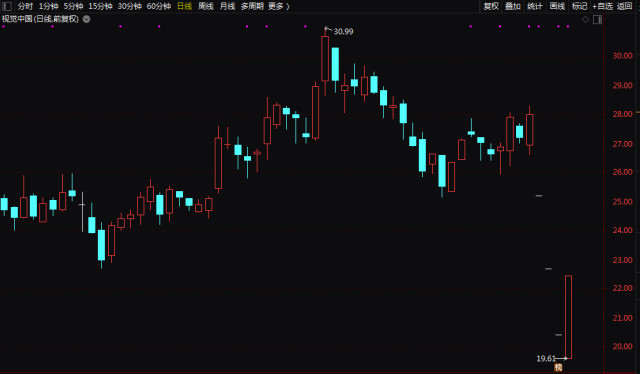Select the tall red candle rising from 19.61
The width and height of the screenshot is (640, 374).
568,317
